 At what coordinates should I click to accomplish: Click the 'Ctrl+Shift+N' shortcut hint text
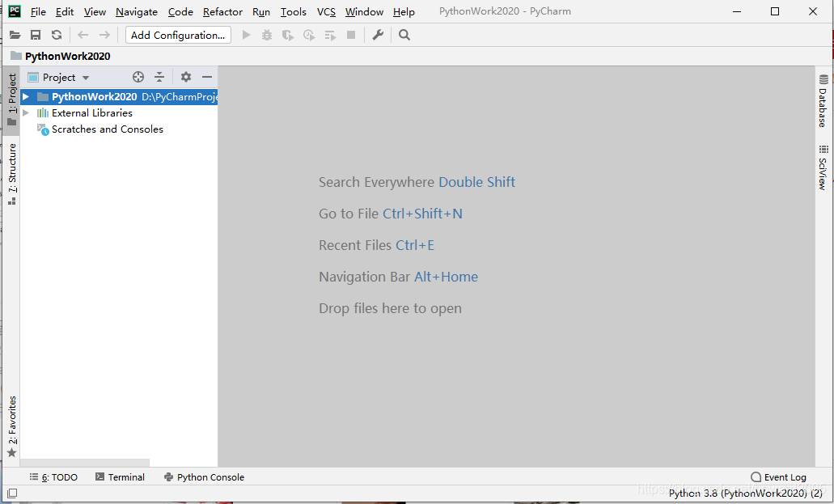point(422,214)
